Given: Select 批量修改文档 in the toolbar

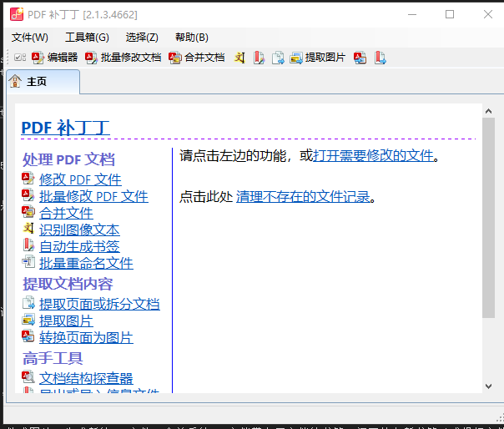Looking at the screenshot, I should (123, 58).
